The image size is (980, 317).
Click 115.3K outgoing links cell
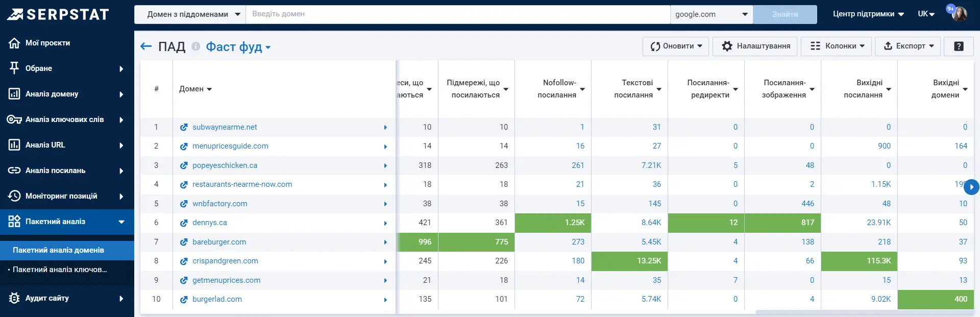[859, 261]
